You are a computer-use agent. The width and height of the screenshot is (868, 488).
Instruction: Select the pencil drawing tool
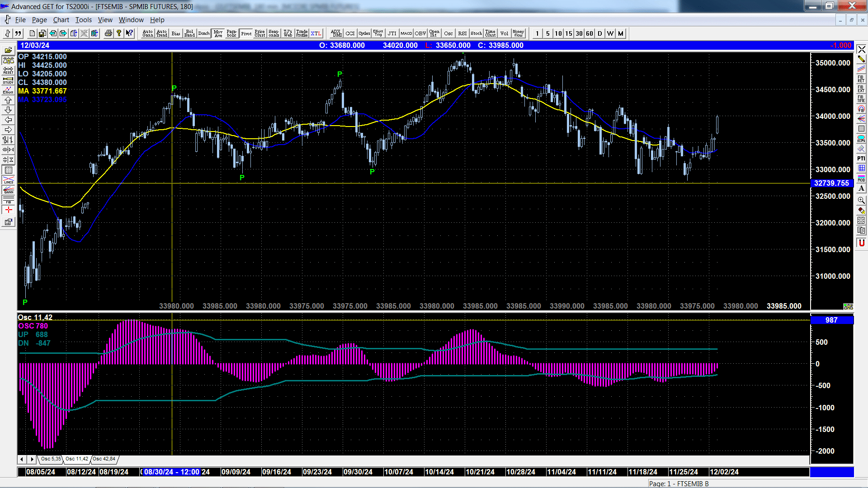click(861, 59)
